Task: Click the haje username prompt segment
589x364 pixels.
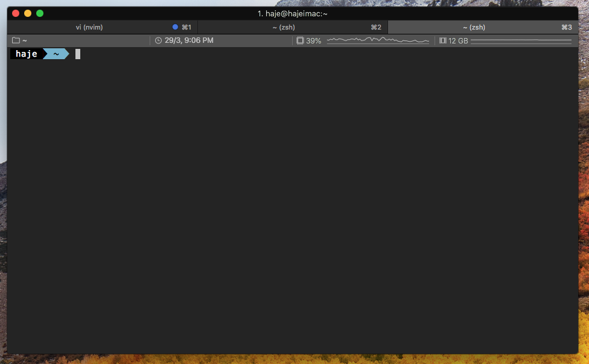Action: pos(26,54)
